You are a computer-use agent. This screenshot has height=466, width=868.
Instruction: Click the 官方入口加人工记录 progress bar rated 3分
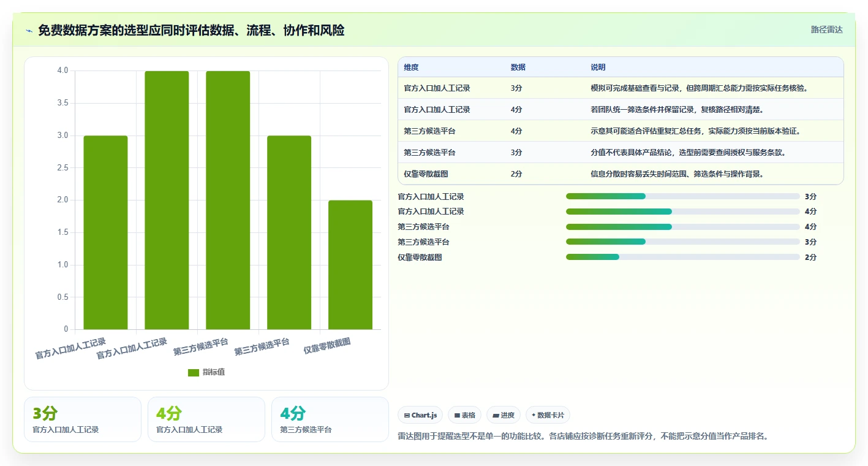pos(683,196)
